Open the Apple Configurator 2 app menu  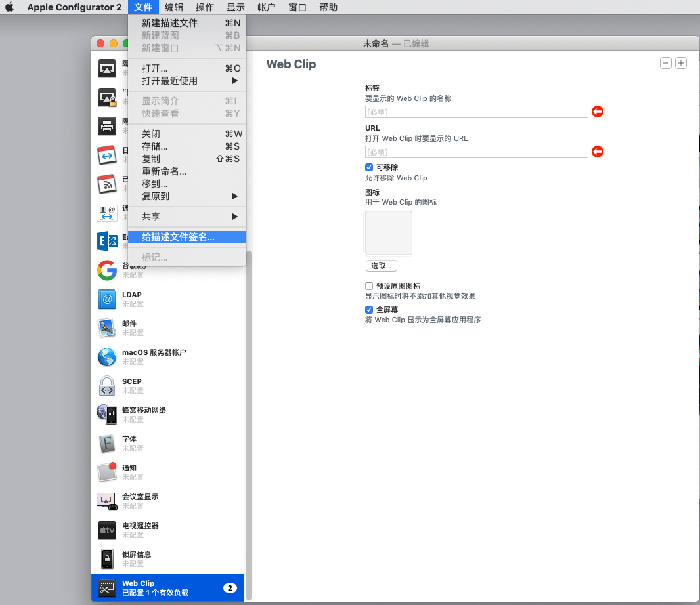(74, 7)
